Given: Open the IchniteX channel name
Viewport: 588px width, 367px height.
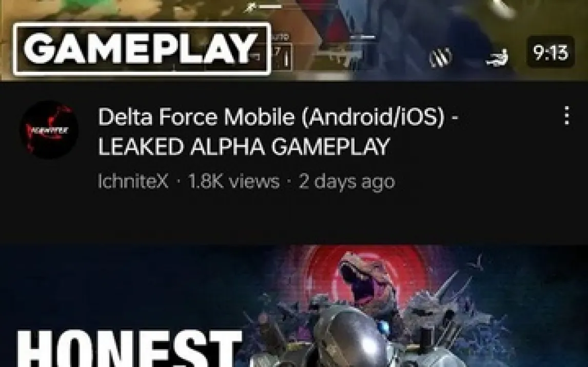Looking at the screenshot, I should pos(133,181).
